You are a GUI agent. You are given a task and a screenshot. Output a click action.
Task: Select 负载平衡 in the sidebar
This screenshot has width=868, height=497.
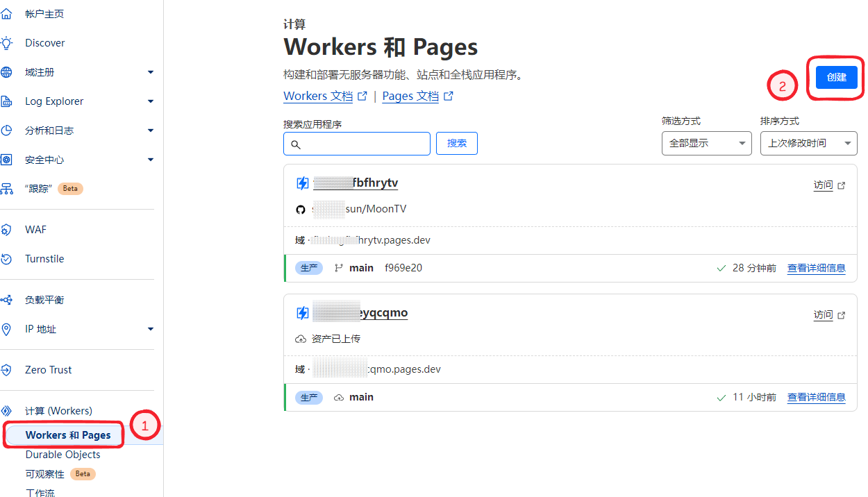(x=44, y=300)
